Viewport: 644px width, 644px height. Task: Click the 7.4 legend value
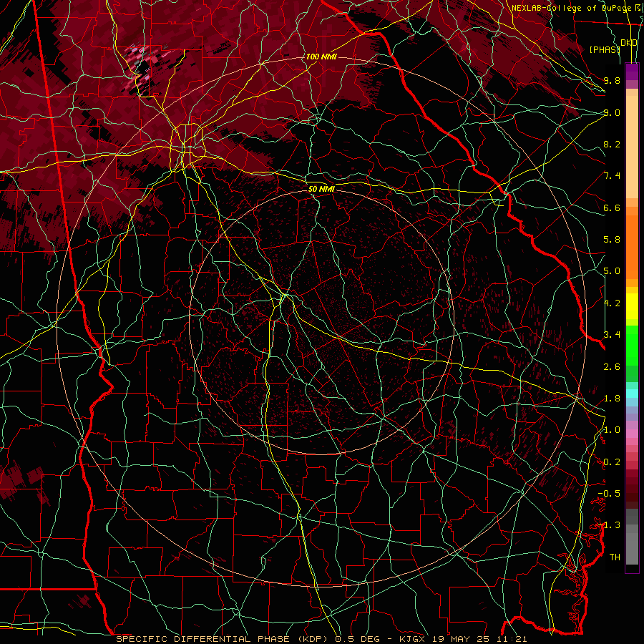[x=612, y=176]
